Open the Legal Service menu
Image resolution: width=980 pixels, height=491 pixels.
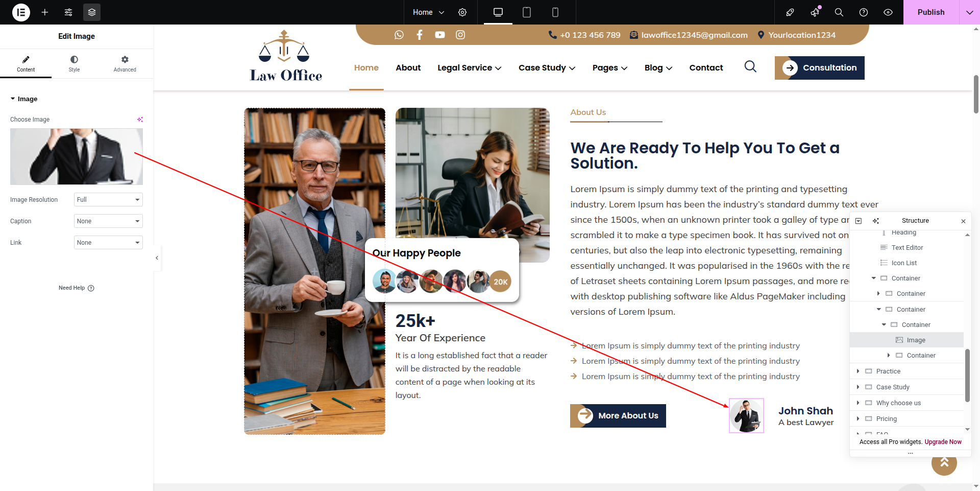tap(469, 68)
